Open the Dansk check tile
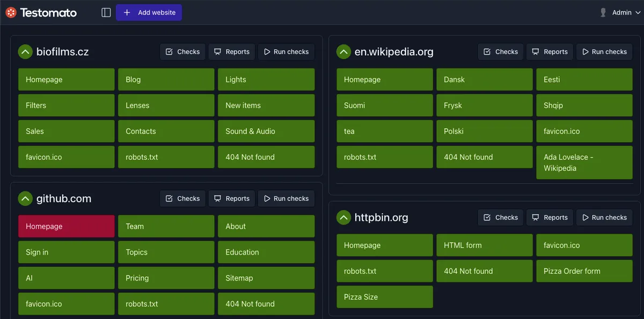The image size is (644, 319). coord(485,79)
